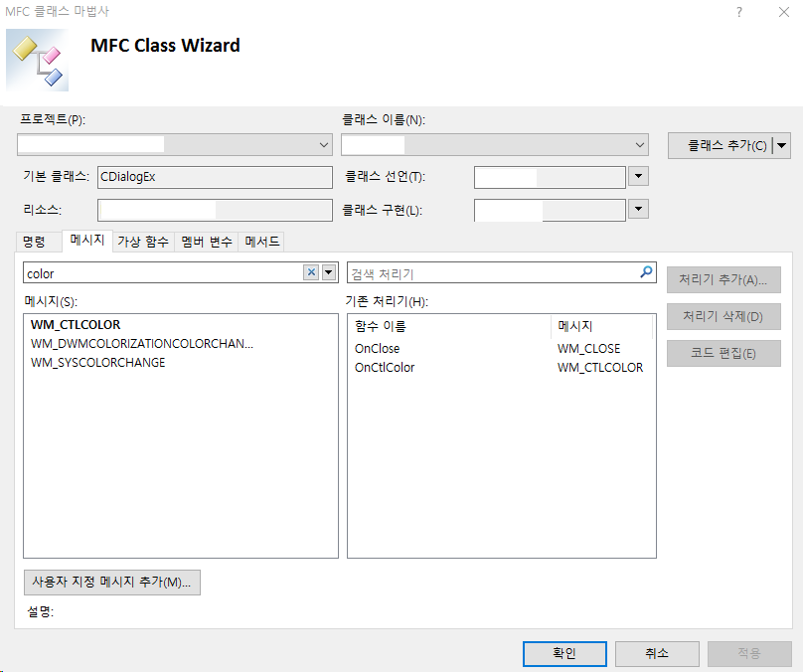This screenshot has width=803, height=672.
Task: Open the 프로젝트 project dropdown
Action: (x=324, y=145)
